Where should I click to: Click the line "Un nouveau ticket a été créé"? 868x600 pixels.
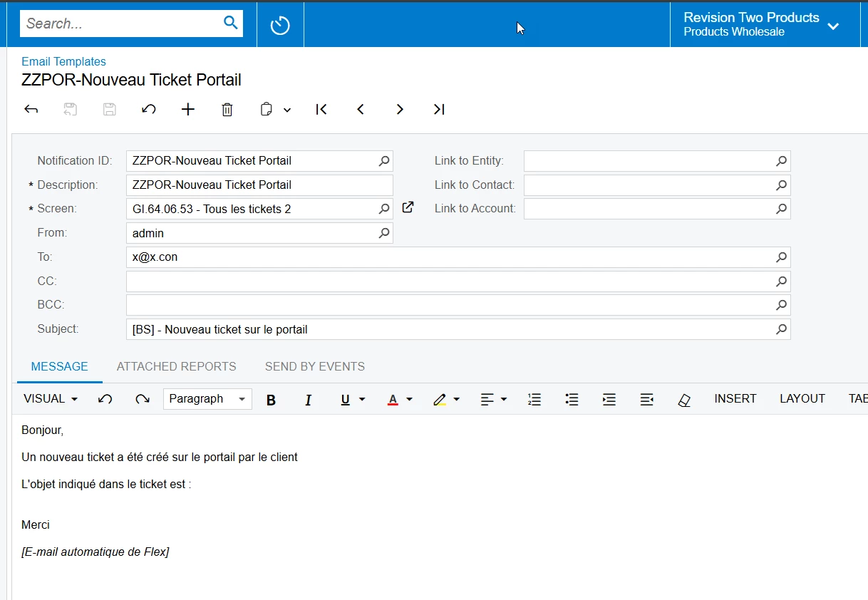coord(160,457)
